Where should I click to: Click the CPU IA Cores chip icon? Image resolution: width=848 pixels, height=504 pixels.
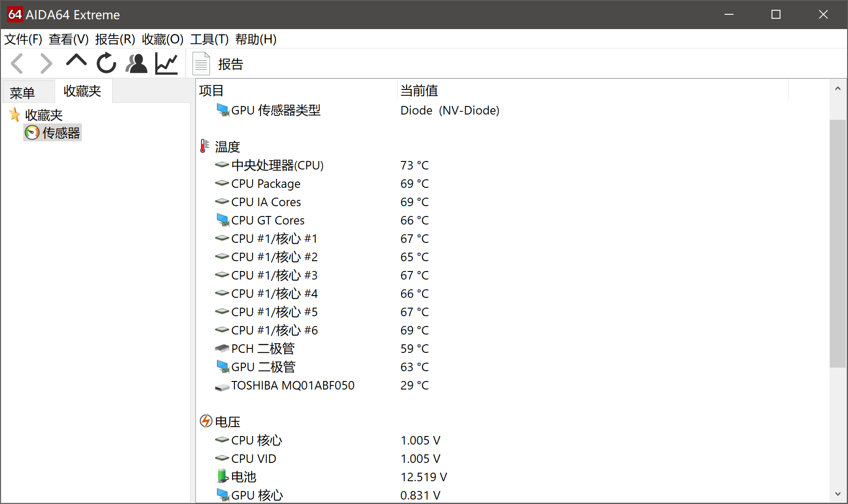pos(222,202)
